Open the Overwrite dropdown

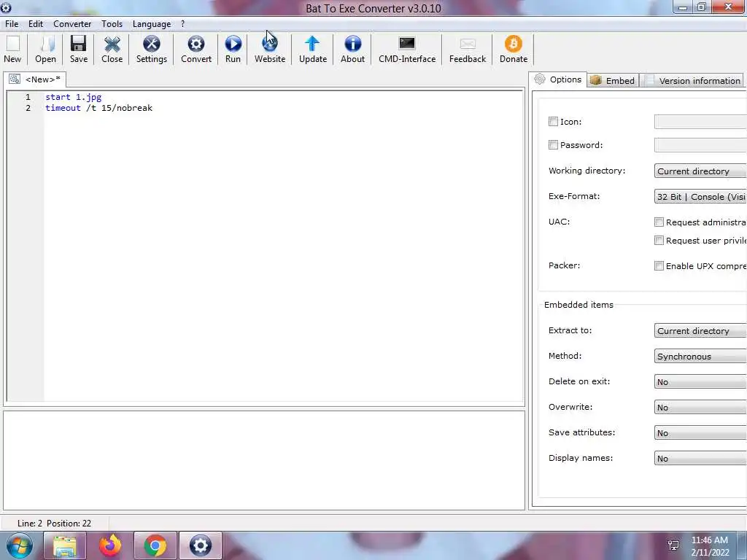coord(700,407)
